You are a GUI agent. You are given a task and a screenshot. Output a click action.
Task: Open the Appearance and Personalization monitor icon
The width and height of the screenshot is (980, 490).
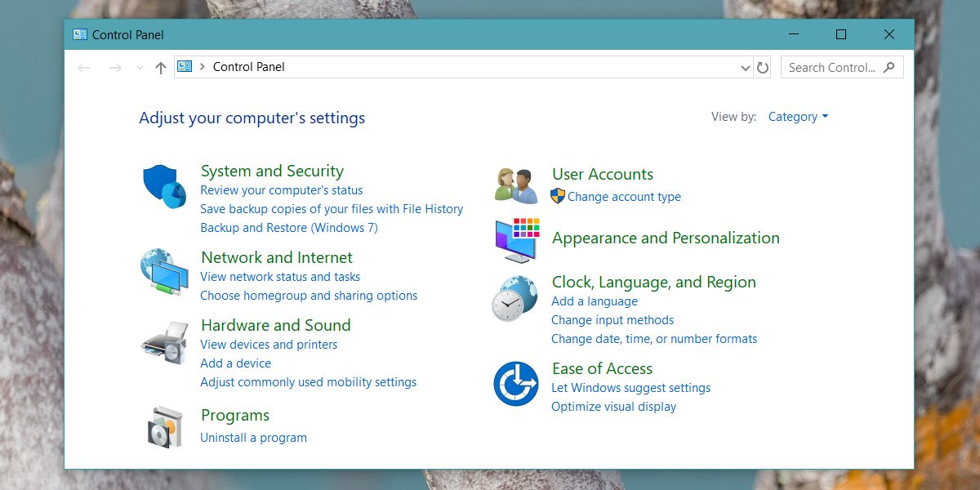tap(517, 240)
